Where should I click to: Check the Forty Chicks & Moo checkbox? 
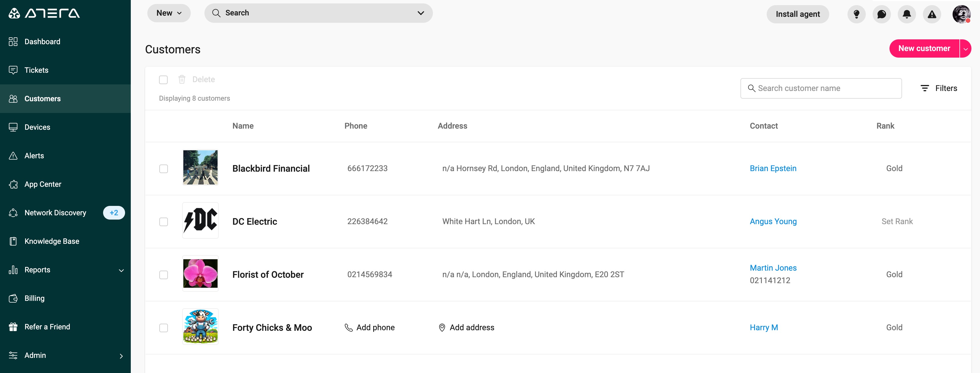[163, 328]
